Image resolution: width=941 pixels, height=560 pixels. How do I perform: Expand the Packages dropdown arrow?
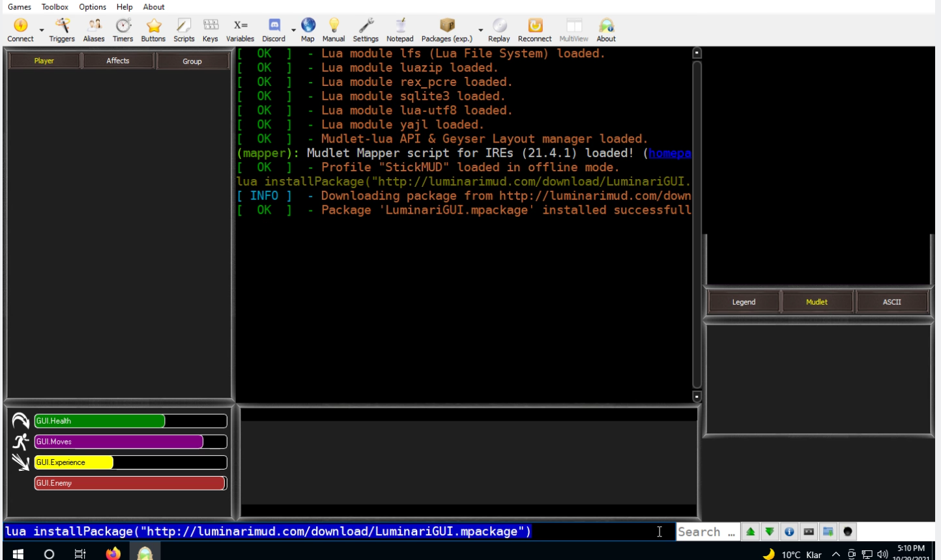(x=480, y=29)
